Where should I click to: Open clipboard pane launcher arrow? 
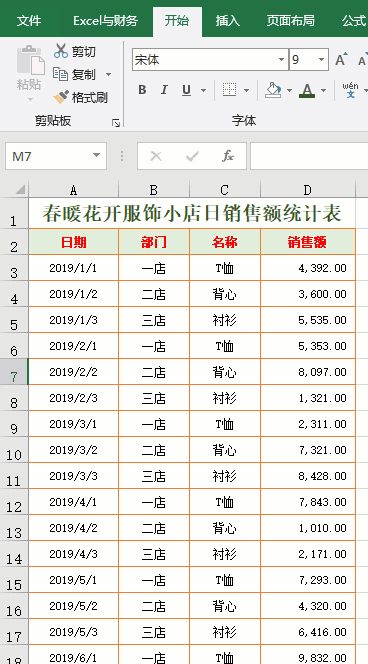(116, 123)
